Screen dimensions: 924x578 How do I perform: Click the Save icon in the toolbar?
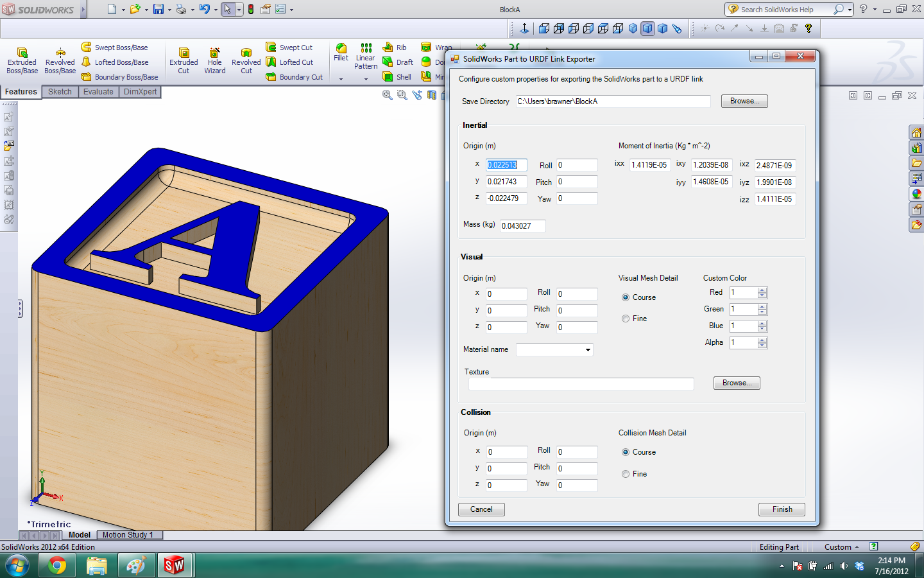pyautogui.click(x=158, y=9)
